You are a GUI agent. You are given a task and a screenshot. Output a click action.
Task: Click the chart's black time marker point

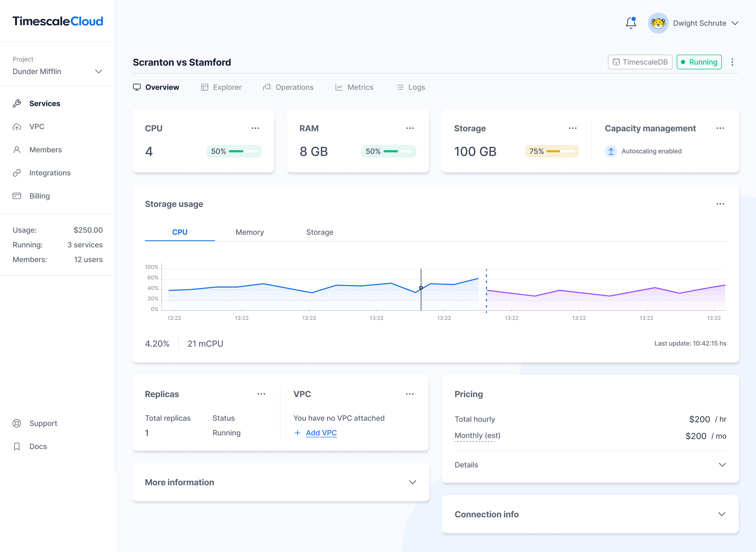pos(421,288)
